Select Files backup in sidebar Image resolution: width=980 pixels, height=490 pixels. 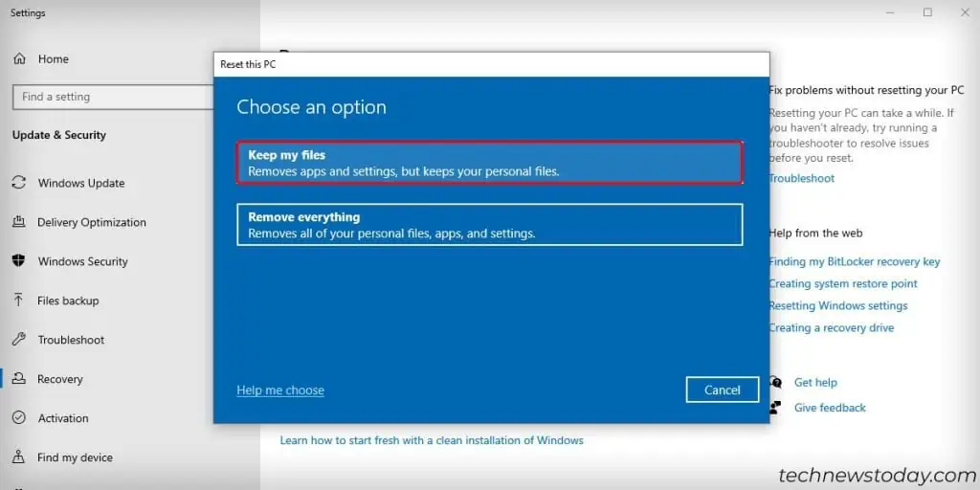(x=68, y=301)
